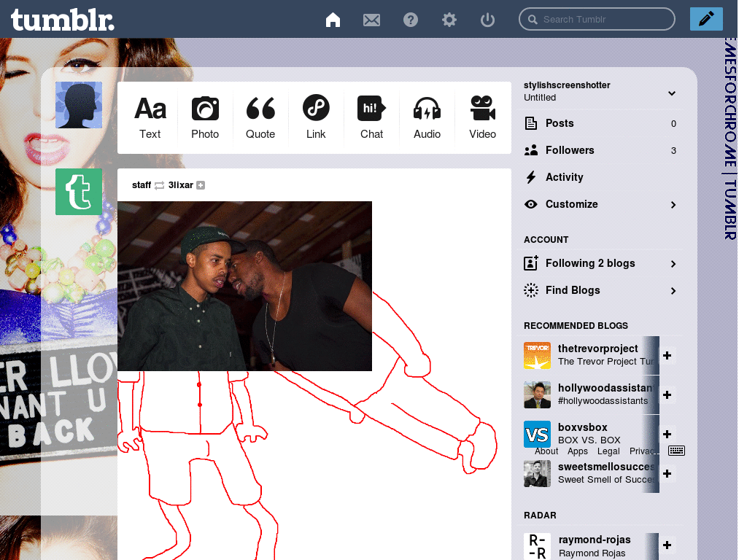Follow raymond-rojas with plus button

(x=667, y=545)
